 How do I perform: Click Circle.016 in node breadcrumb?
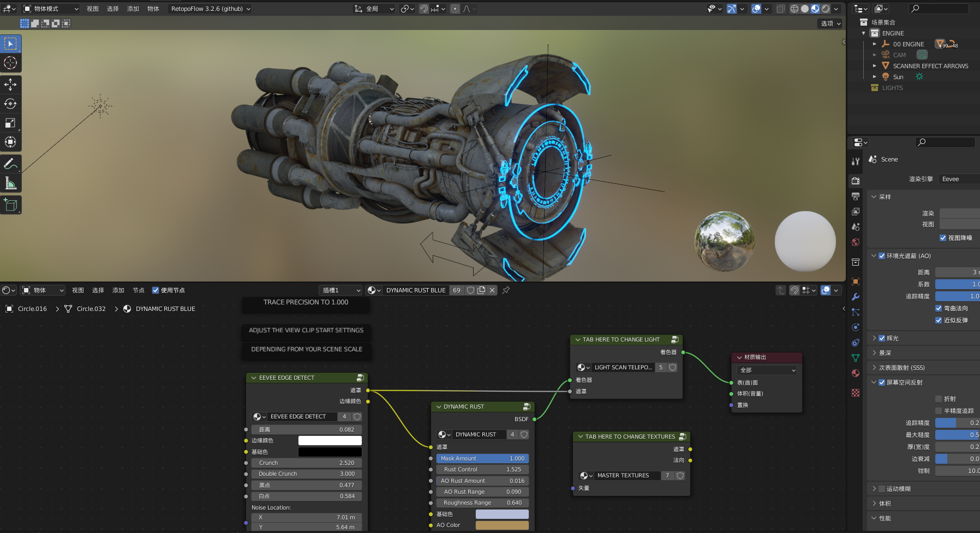point(32,309)
